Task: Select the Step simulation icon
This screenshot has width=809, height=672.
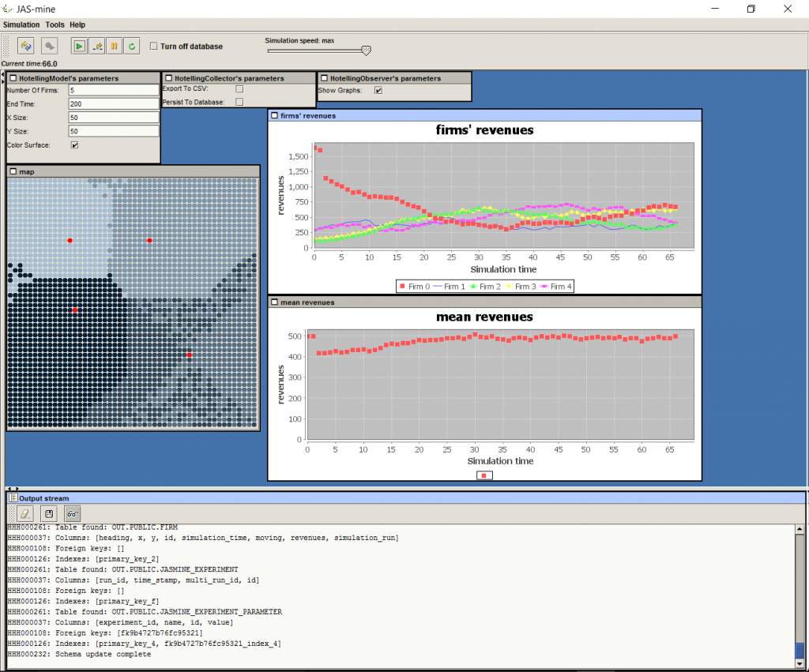Action: (x=96, y=46)
